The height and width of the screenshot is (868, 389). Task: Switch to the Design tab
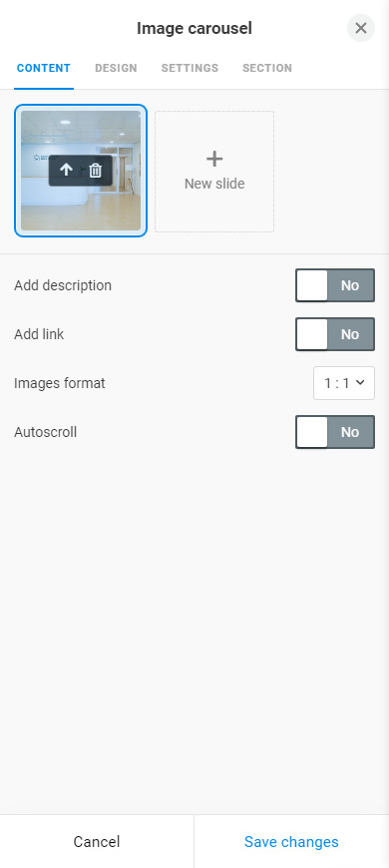pos(116,68)
